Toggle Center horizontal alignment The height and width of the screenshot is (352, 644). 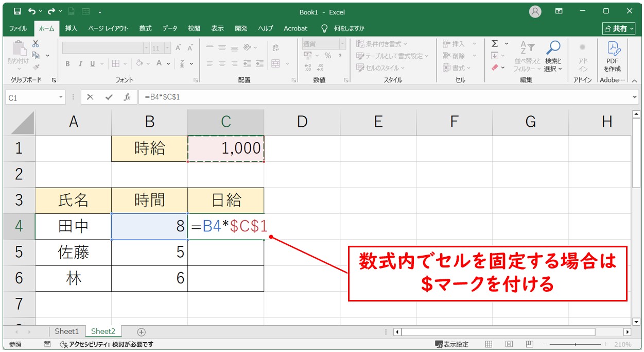click(x=222, y=63)
